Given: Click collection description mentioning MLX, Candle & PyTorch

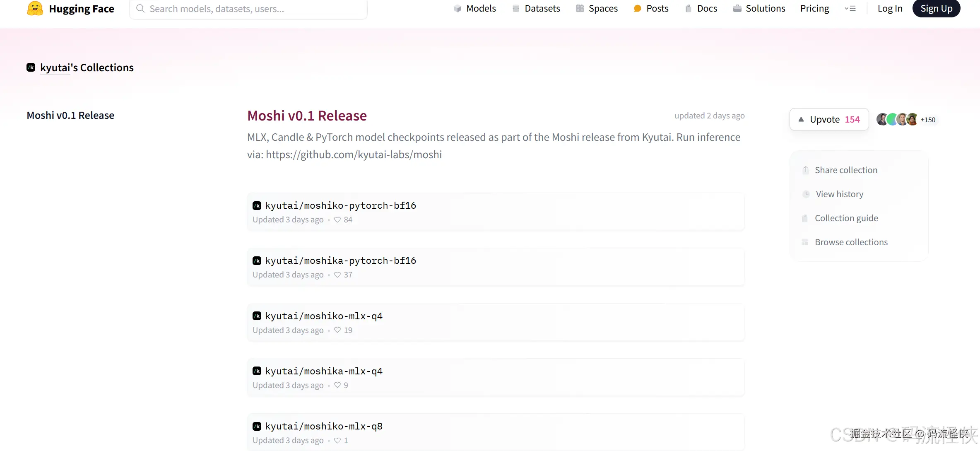Looking at the screenshot, I should pos(494,146).
